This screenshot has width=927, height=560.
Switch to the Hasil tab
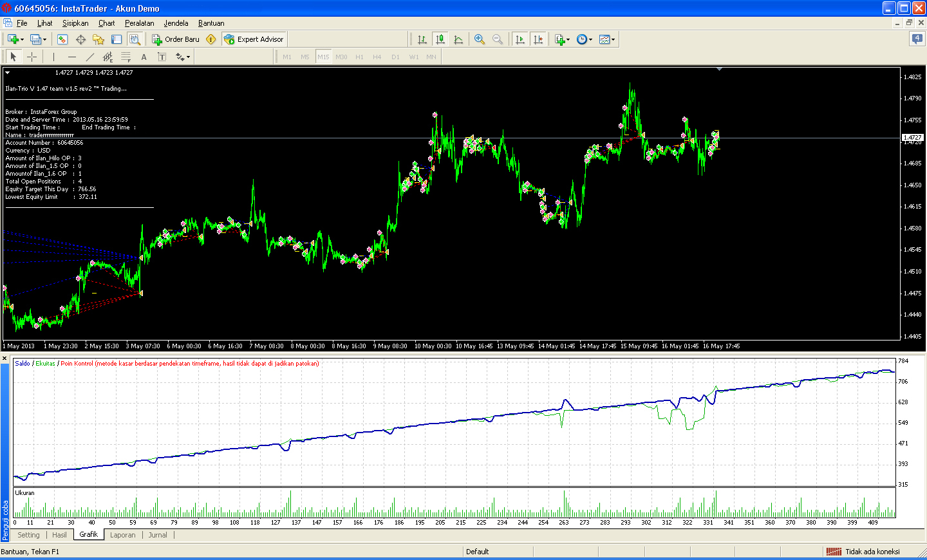tap(59, 535)
